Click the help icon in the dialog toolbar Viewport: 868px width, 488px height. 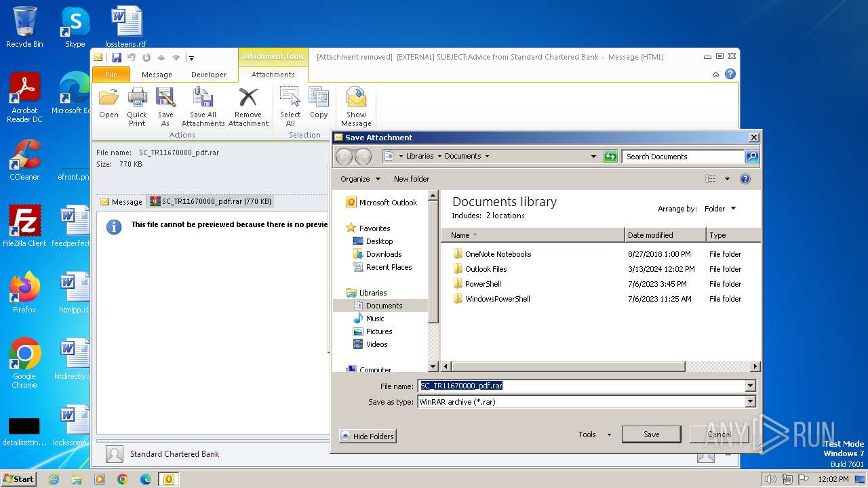tap(745, 179)
